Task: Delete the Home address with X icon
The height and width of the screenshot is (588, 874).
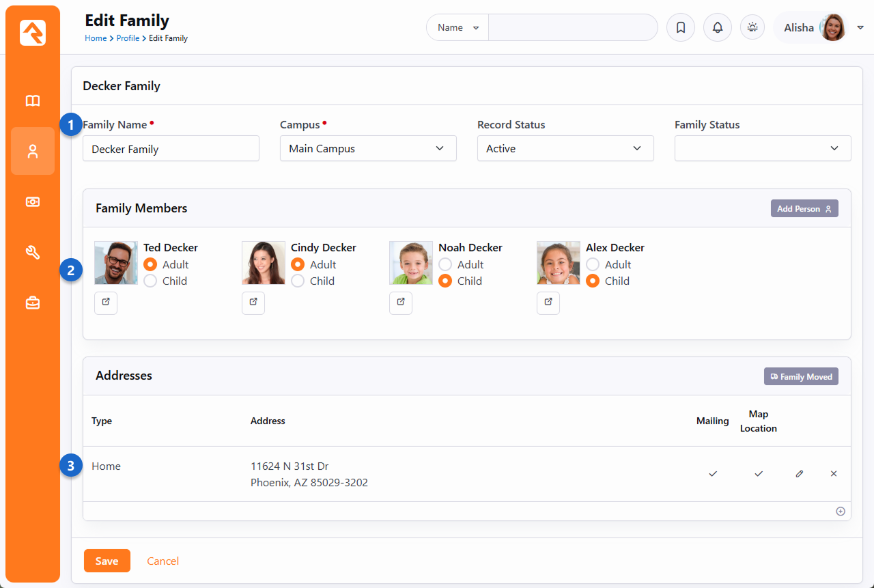Action: click(833, 473)
